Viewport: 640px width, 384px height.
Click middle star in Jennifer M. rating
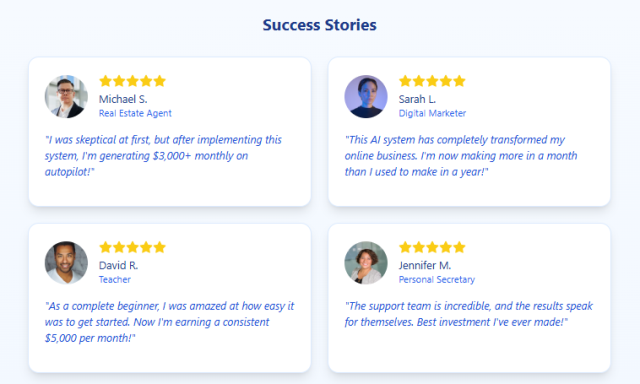tap(432, 247)
